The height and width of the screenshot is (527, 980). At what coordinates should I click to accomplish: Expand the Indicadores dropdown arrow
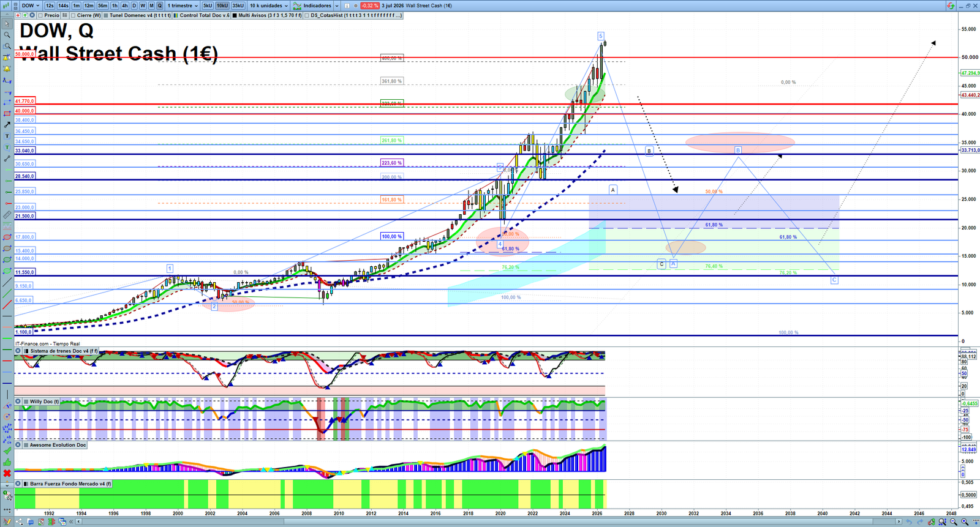(337, 6)
